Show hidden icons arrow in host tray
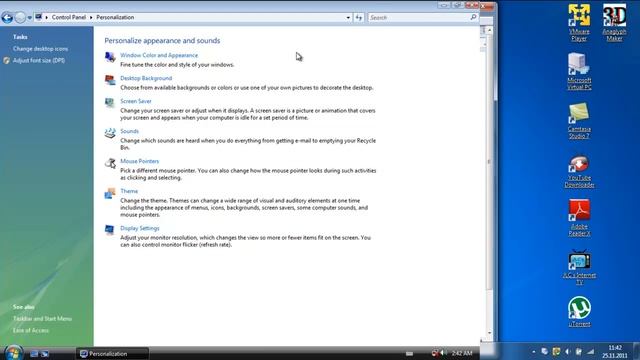Image resolution: width=640 pixels, height=360 pixels. [533, 351]
